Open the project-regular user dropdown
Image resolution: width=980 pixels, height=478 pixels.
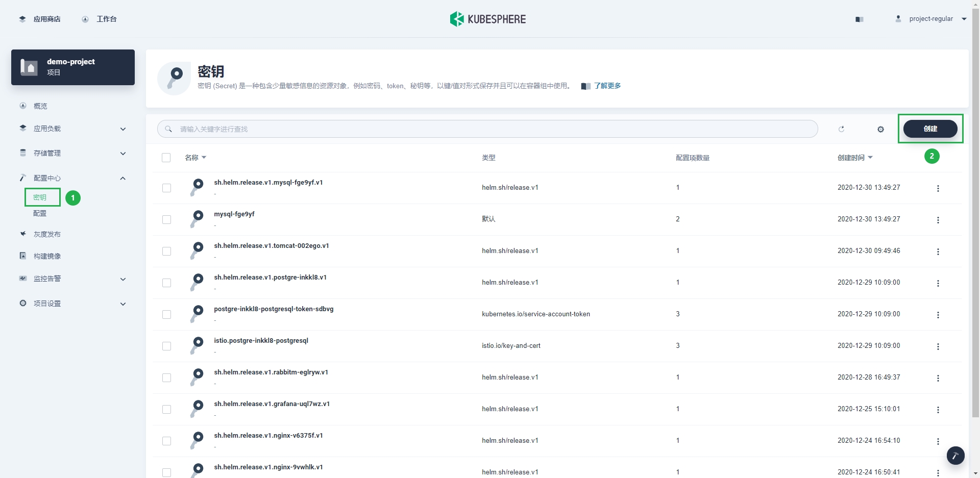tap(930, 19)
